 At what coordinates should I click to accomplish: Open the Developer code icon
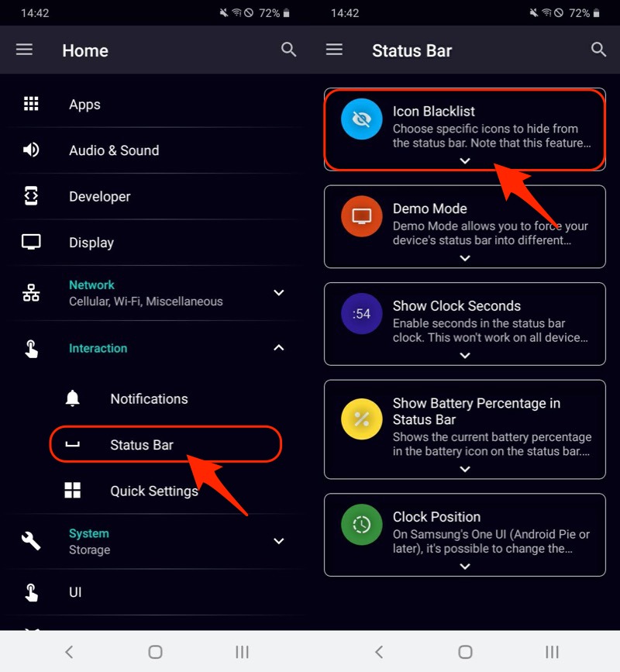point(31,196)
